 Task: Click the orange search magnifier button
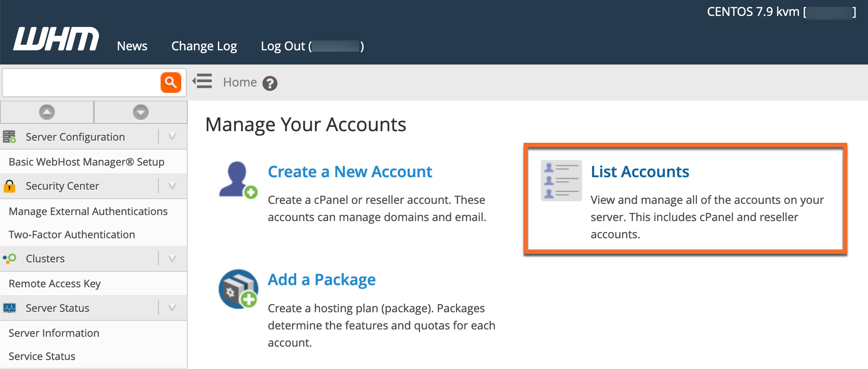click(x=171, y=82)
